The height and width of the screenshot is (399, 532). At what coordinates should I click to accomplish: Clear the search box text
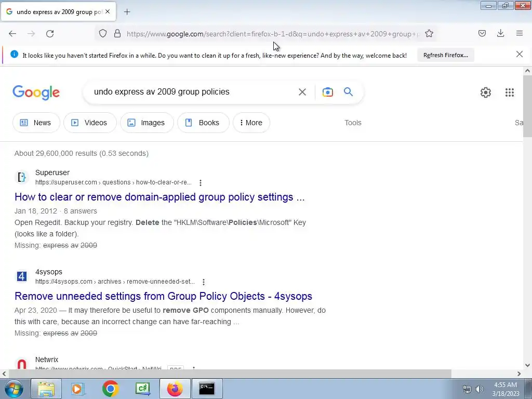click(302, 92)
